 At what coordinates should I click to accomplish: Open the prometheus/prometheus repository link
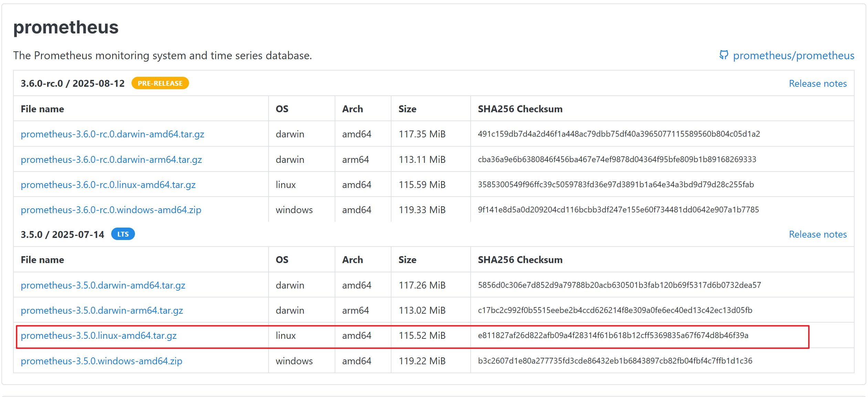pyautogui.click(x=793, y=55)
